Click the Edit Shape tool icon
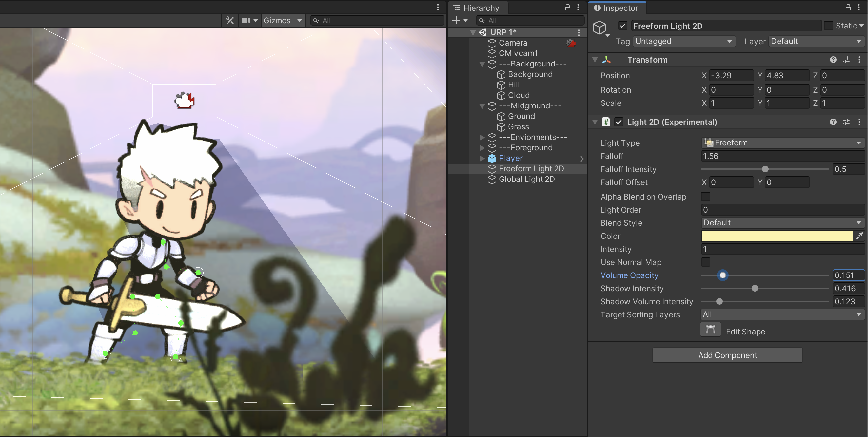Screen dimensions: 868x437 point(710,329)
